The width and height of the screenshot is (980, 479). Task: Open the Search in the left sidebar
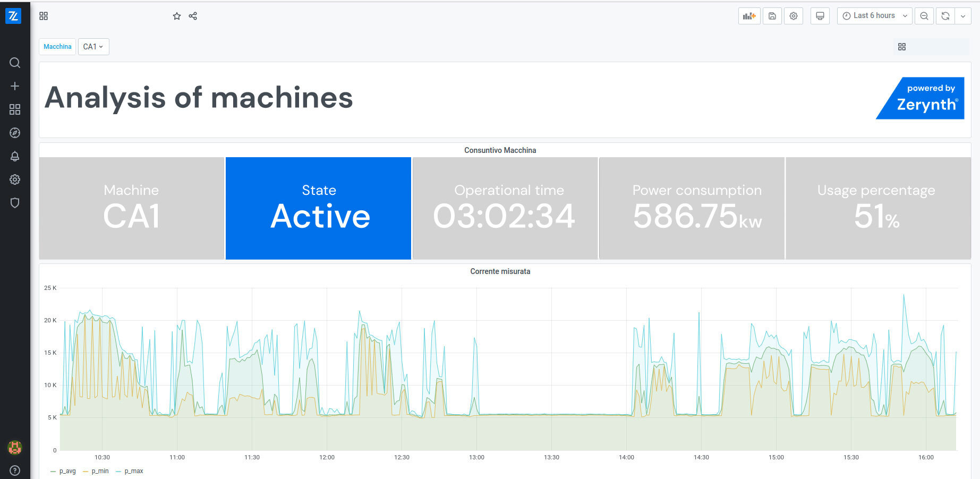click(x=14, y=63)
